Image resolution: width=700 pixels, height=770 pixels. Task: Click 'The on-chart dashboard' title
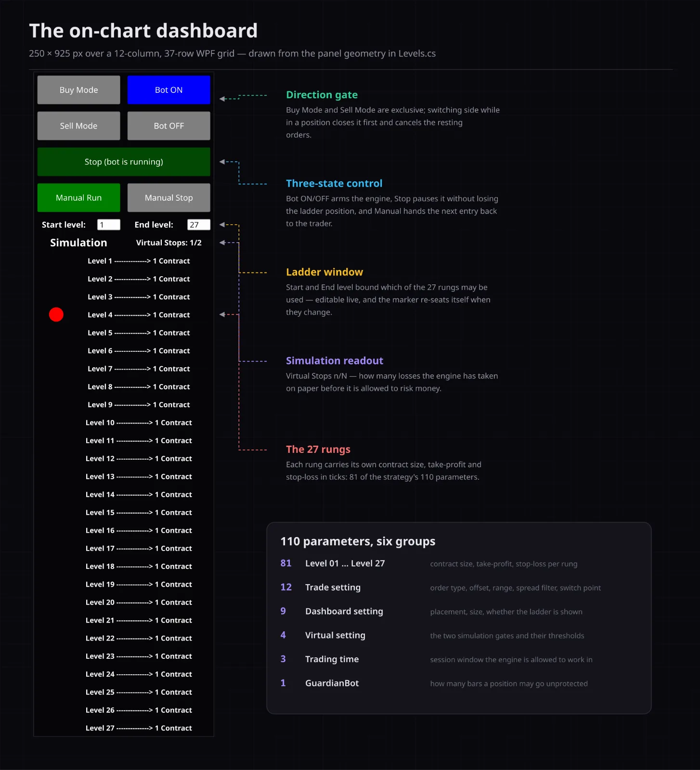[143, 31]
